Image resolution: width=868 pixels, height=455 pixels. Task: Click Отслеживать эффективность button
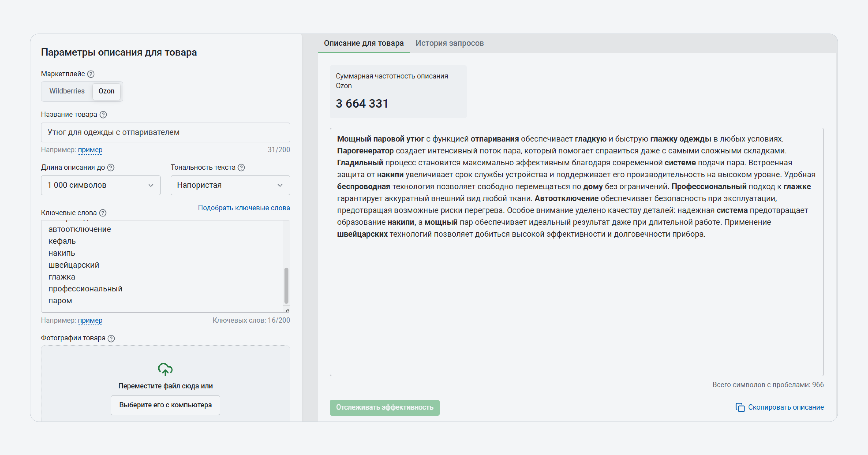coord(384,408)
